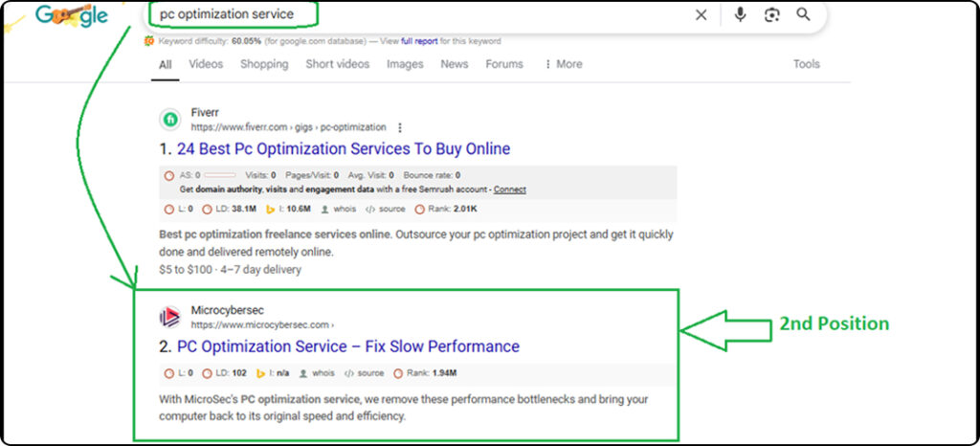Click the Fiverr favicon
The width and height of the screenshot is (980, 446).
point(169,120)
